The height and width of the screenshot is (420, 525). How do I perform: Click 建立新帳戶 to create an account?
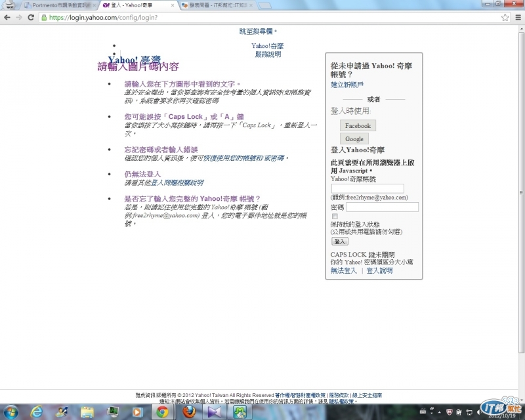coord(347,85)
